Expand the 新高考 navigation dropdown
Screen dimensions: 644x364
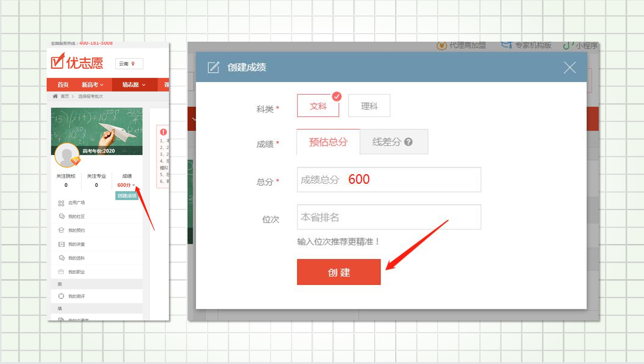pyautogui.click(x=92, y=85)
